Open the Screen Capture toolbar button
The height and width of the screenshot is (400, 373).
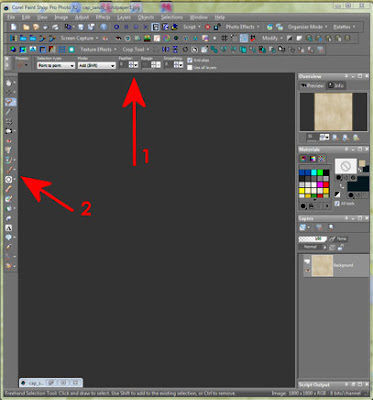pos(79,38)
